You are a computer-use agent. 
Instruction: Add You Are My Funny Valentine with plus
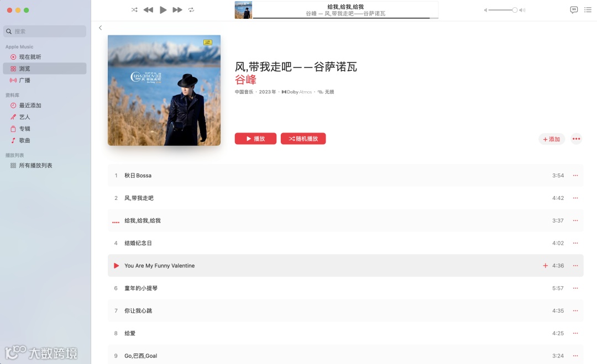click(x=545, y=266)
